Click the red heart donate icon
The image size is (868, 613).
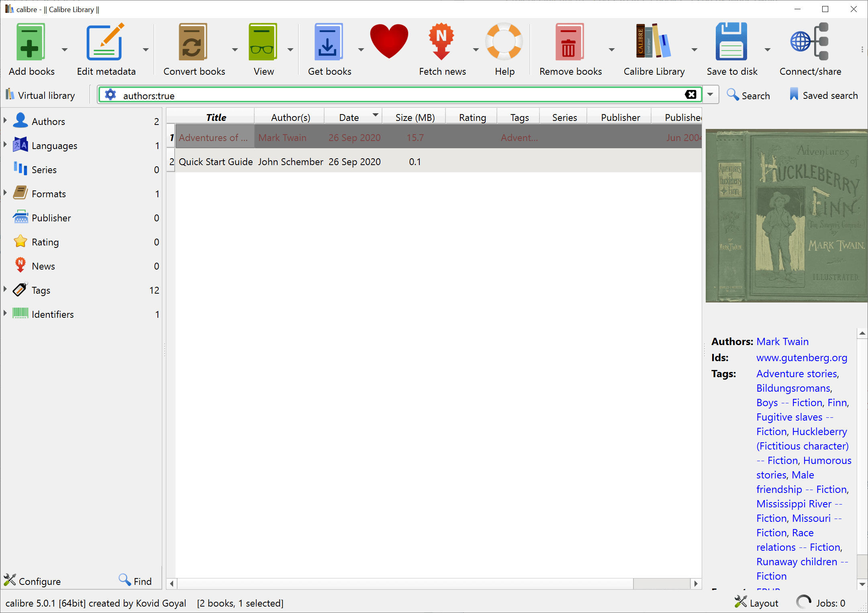(389, 41)
